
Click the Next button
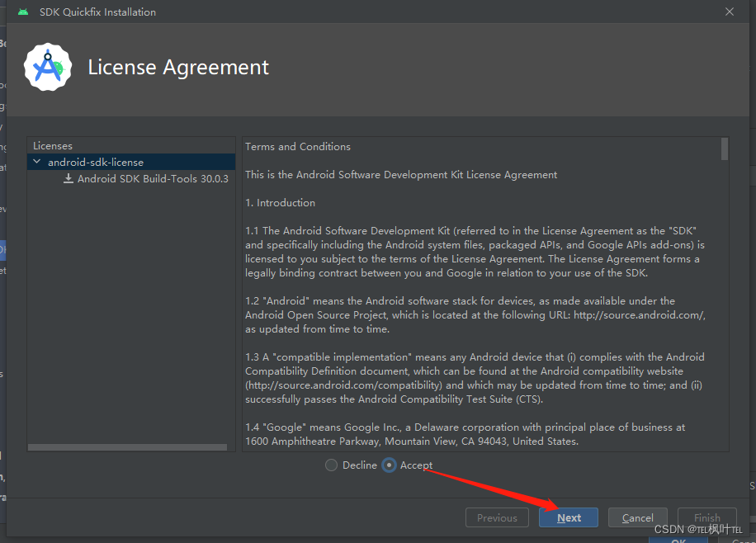(x=569, y=517)
